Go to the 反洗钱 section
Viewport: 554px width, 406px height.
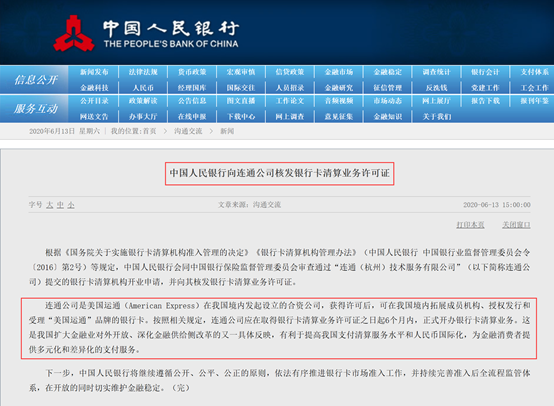(437, 88)
